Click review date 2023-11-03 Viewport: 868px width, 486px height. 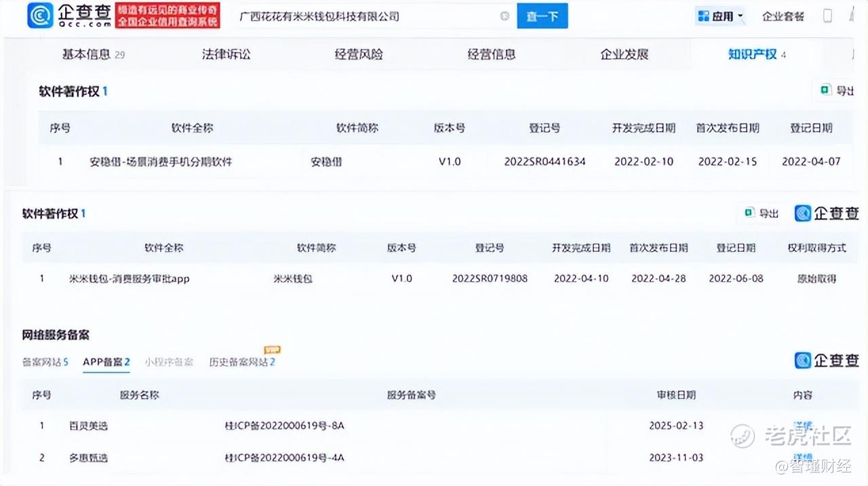click(x=676, y=458)
